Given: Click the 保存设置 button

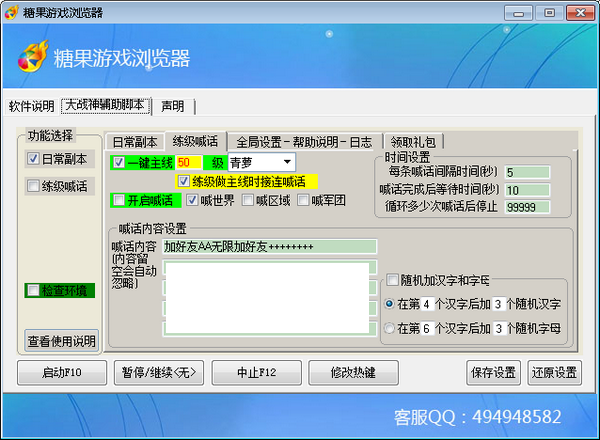Looking at the screenshot, I should [x=493, y=372].
